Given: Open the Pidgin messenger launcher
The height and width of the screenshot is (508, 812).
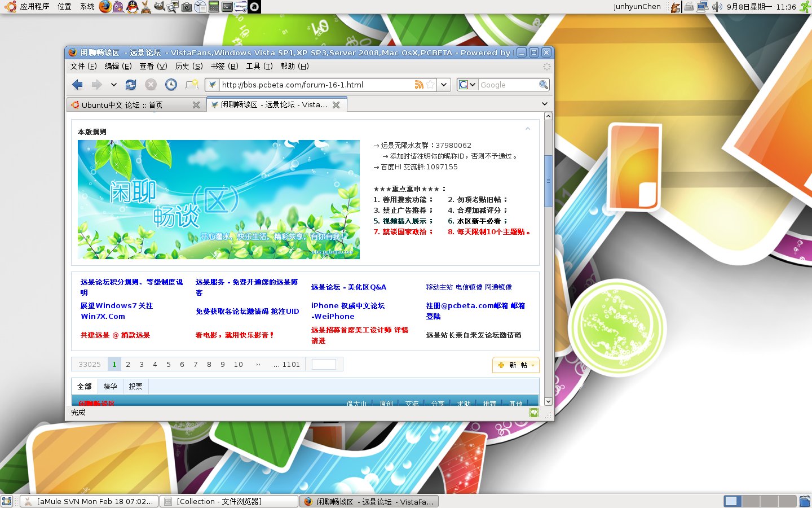Looking at the screenshot, I should point(118,7).
